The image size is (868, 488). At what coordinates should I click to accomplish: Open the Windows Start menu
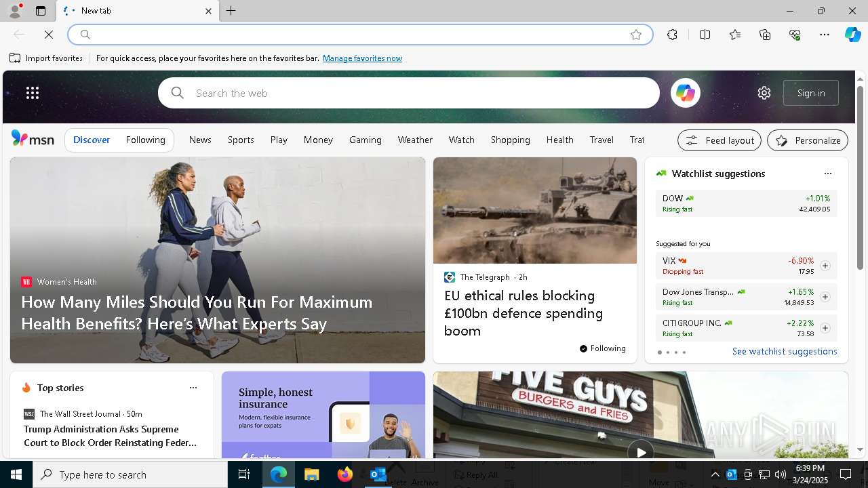tap(16, 474)
